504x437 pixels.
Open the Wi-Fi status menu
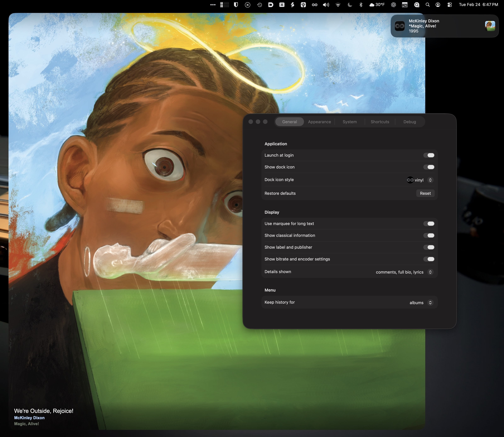point(338,5)
